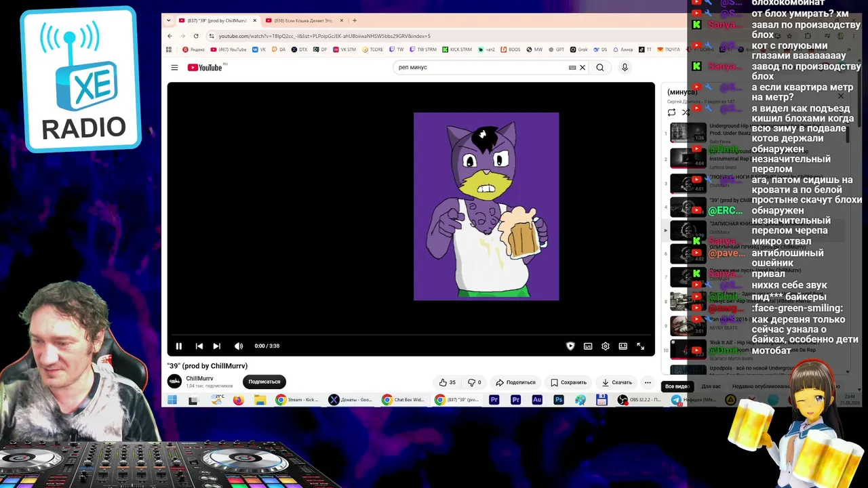Viewport: 868px width, 488px height.
Task: Open the Grok bookmark
Action: [578, 49]
